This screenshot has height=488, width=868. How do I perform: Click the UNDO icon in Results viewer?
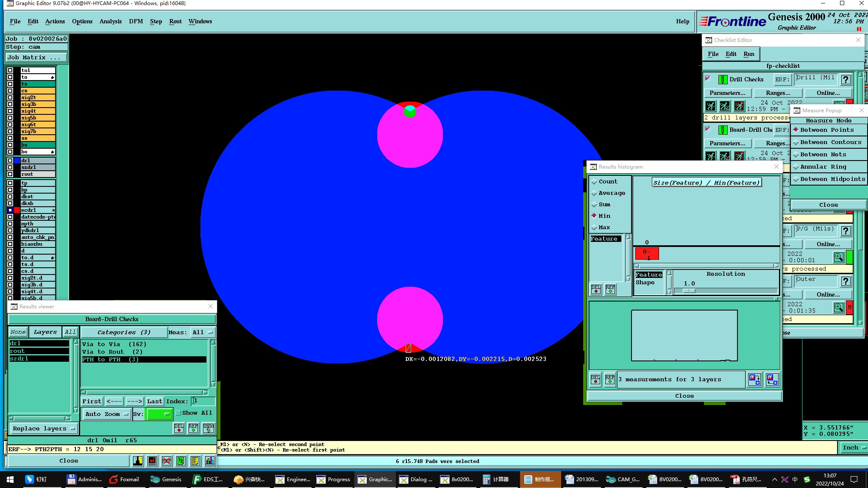pos(208,428)
